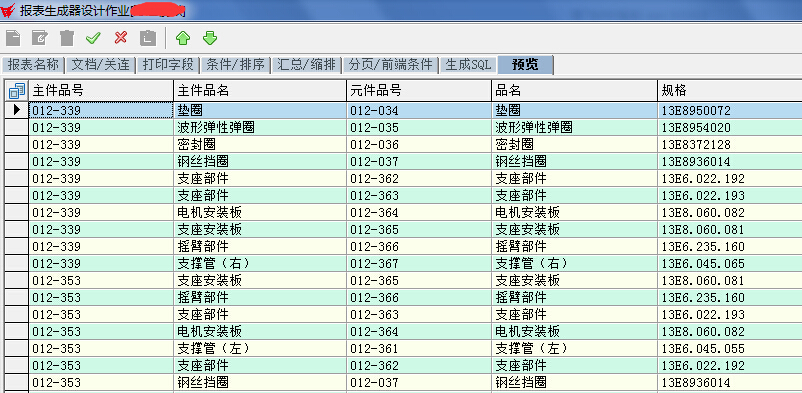Click 支撑管（左） in 主件品名 column
This screenshot has height=393, width=802.
click(260, 348)
